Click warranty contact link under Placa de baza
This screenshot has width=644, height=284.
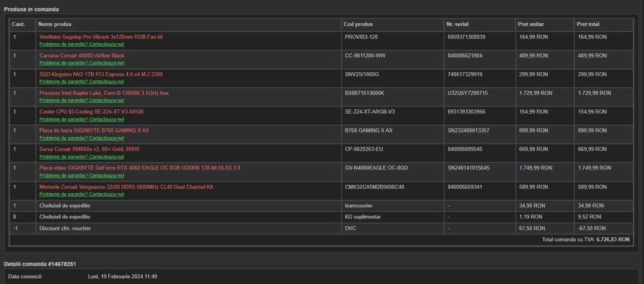coord(82,138)
